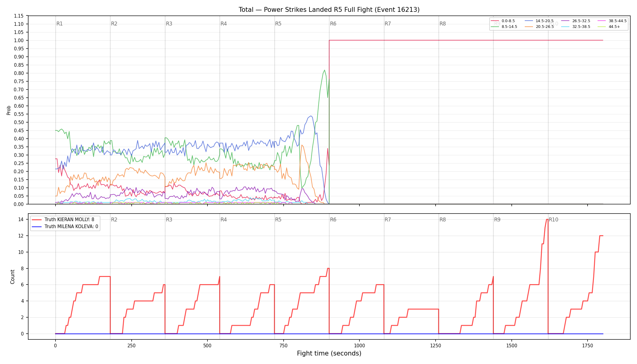637x364 pixels.
Task: Click the R7 round label in the count chart
Action: pos(388,220)
